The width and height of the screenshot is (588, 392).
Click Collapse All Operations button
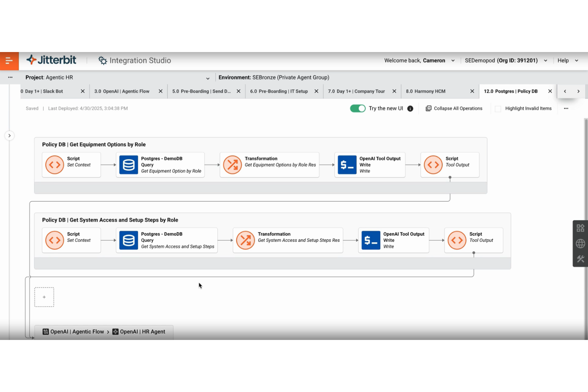pos(454,108)
